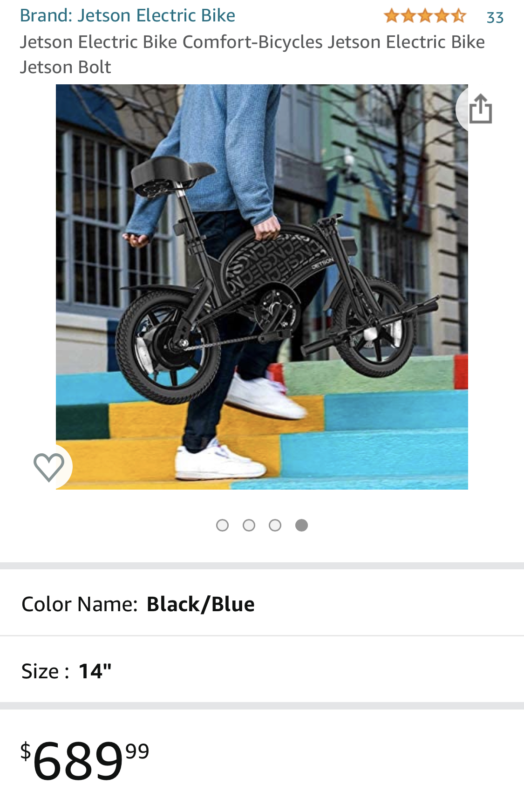Tap the 14" size value text
Screen dimensions: 524x812
coord(95,671)
